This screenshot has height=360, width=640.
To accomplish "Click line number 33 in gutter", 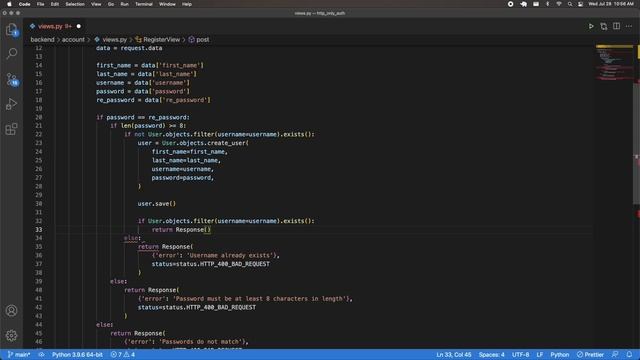I will coord(38,229).
